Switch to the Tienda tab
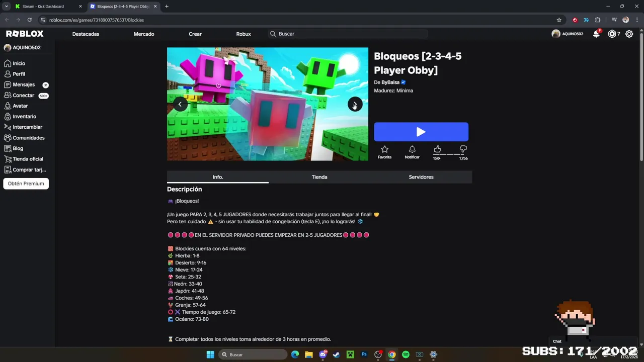Image resolution: width=644 pixels, height=362 pixels. pos(319,177)
